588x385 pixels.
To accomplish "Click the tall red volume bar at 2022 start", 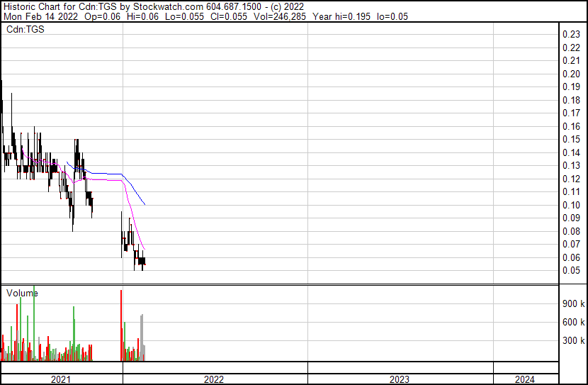I will (x=122, y=326).
